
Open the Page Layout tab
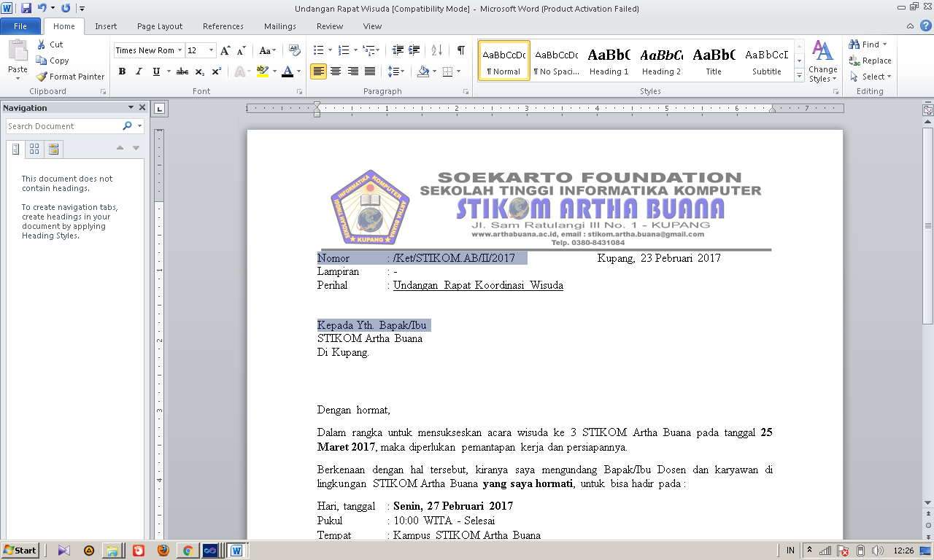click(159, 26)
